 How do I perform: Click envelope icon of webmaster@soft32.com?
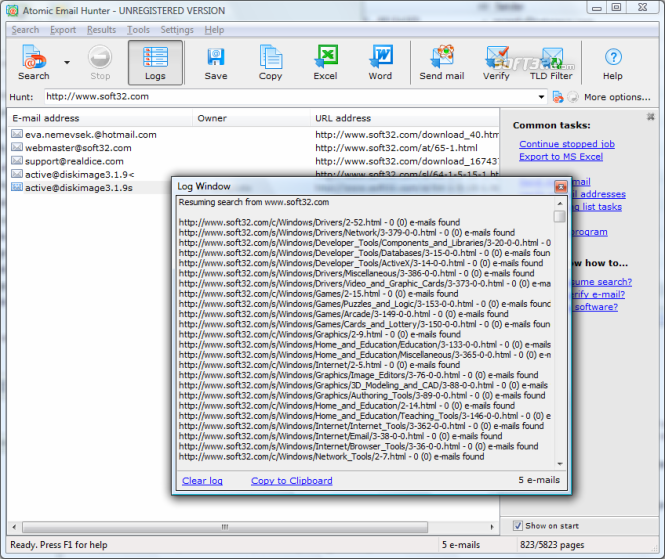point(17,148)
